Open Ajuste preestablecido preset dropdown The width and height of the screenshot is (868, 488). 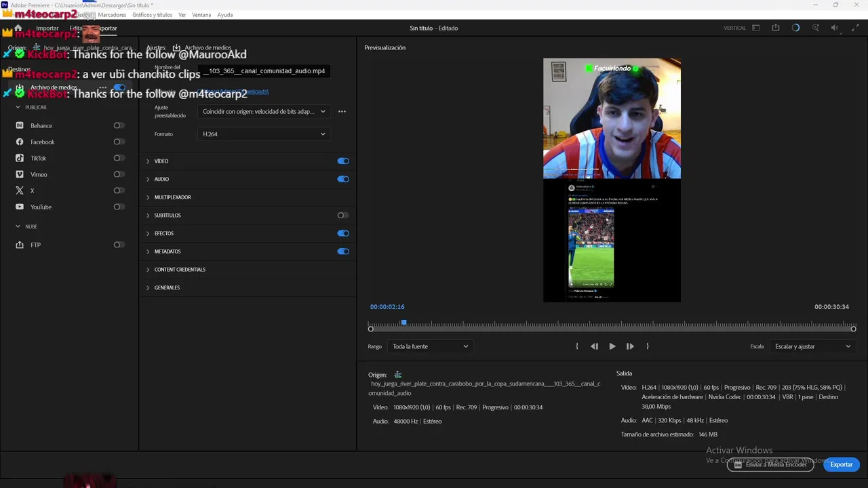pos(264,111)
